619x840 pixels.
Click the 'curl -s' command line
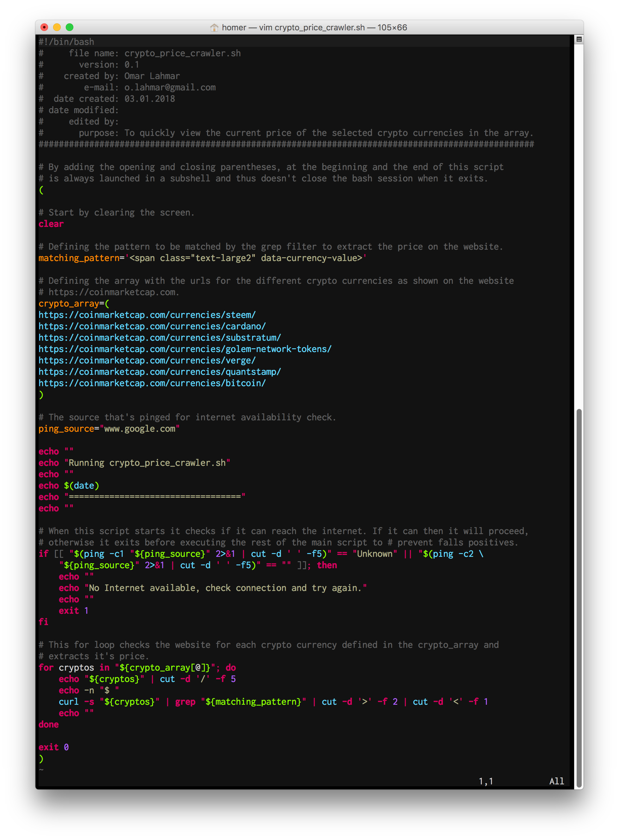273,702
